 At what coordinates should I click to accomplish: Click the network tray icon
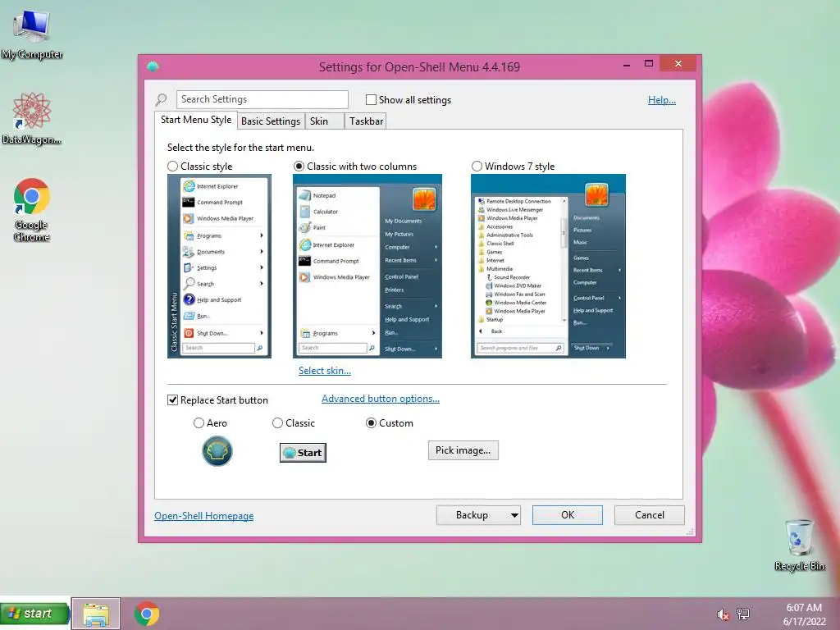coord(743,614)
